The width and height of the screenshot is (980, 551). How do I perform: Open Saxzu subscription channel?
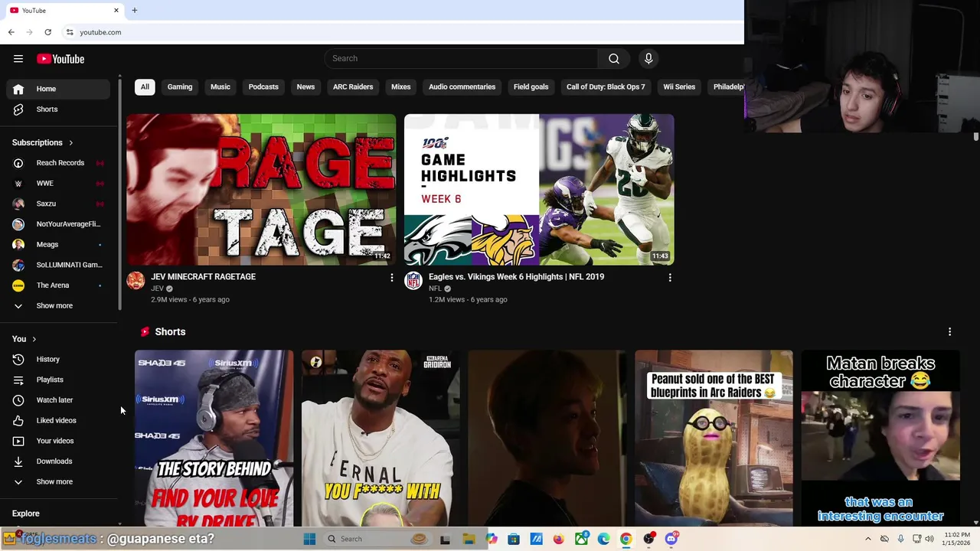pyautogui.click(x=58, y=204)
